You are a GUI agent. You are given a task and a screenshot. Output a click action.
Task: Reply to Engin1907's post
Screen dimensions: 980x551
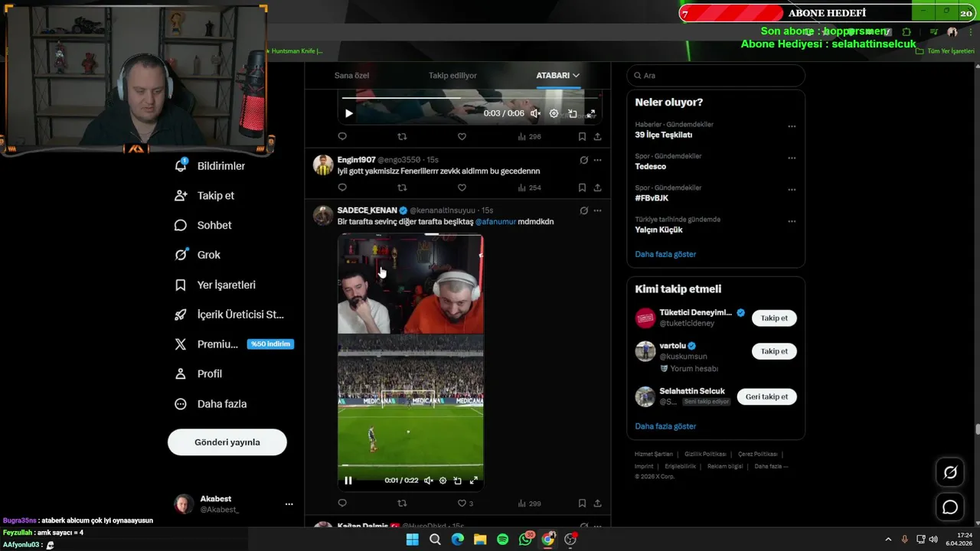coord(342,187)
